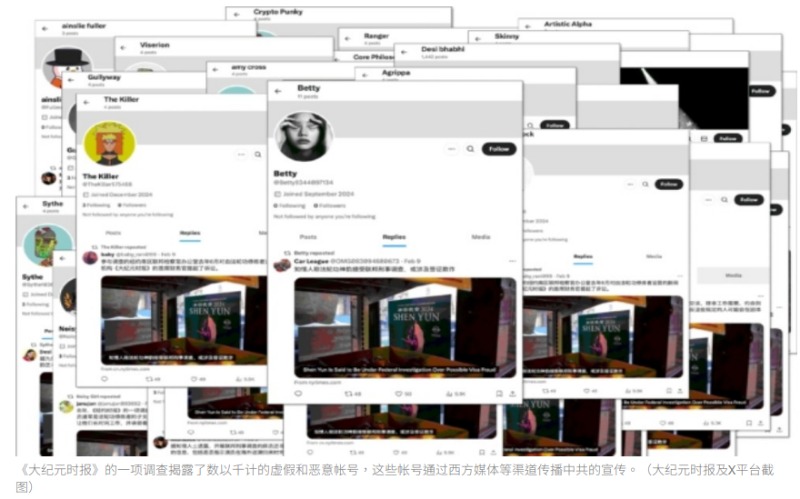Click 'Joined September 2024' on Betty's profile
The width and height of the screenshot is (800, 499).
click(314, 194)
